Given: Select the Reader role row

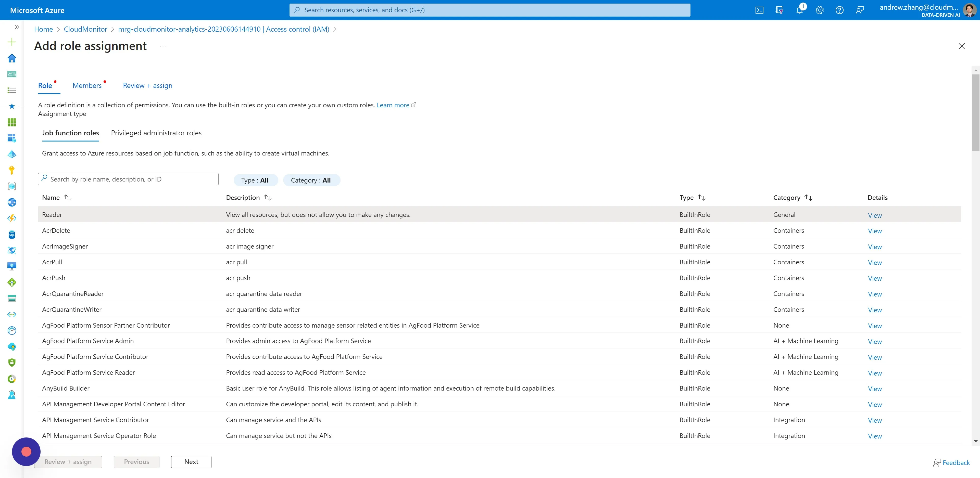Looking at the screenshot, I should 499,214.
